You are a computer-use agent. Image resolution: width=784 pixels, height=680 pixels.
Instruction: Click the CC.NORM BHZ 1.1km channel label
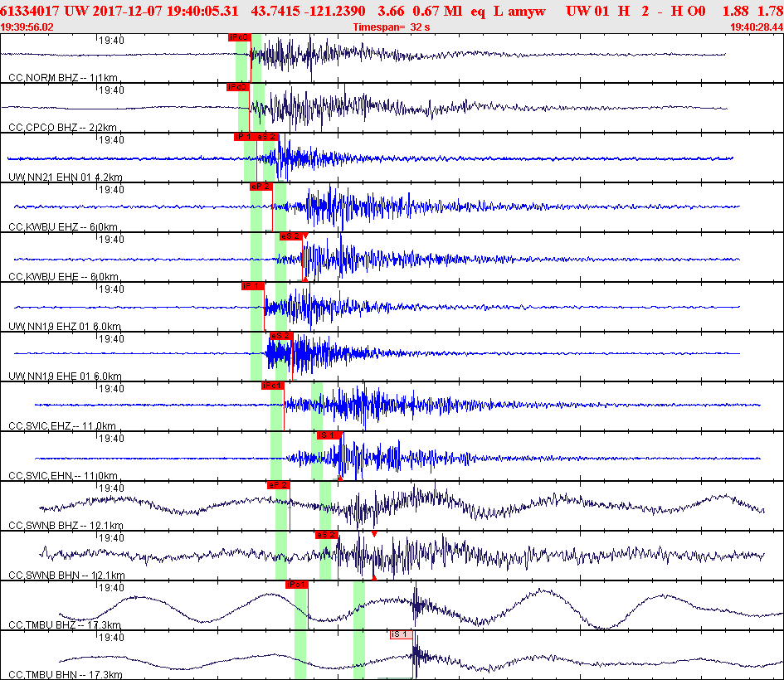pyautogui.click(x=63, y=77)
